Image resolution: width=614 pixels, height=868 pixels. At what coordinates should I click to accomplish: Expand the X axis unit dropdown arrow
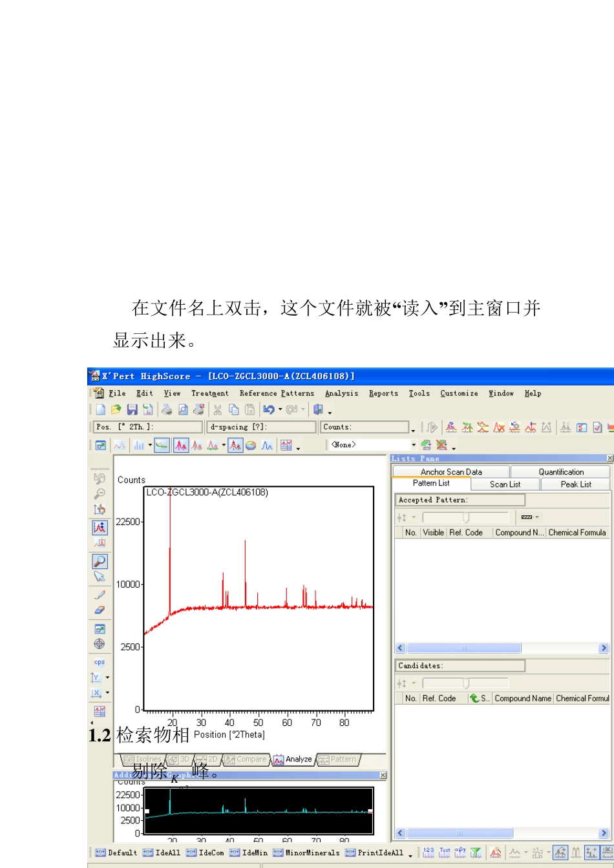coord(107,693)
